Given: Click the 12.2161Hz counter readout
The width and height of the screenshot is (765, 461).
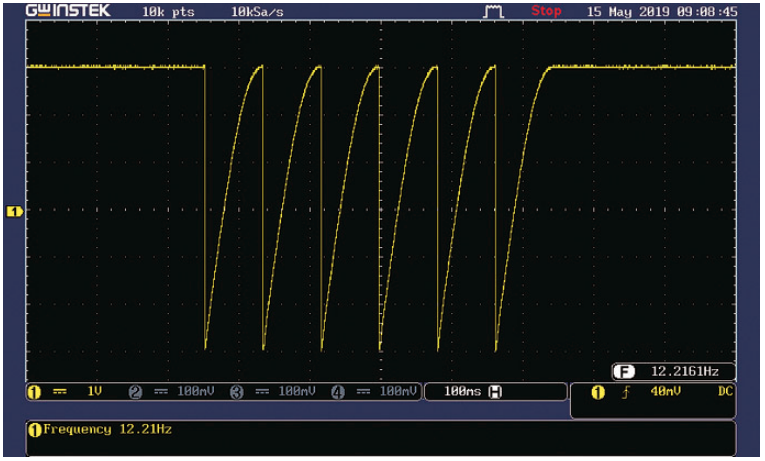Looking at the screenshot, I should coord(685,372).
